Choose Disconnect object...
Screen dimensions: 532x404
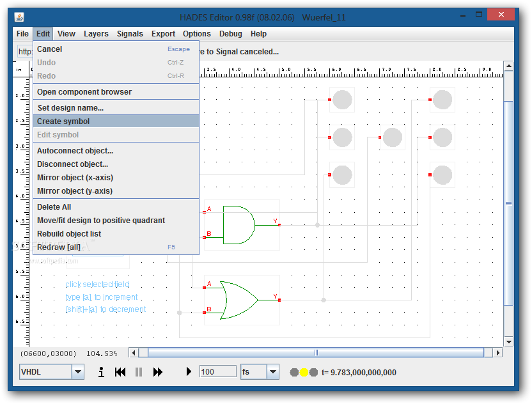116,164
